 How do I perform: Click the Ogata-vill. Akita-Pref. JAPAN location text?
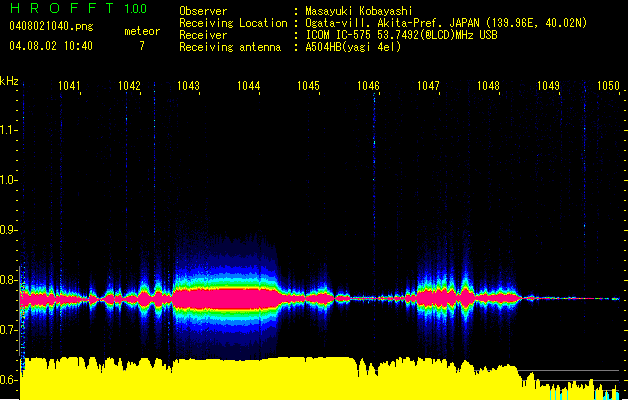(x=446, y=23)
